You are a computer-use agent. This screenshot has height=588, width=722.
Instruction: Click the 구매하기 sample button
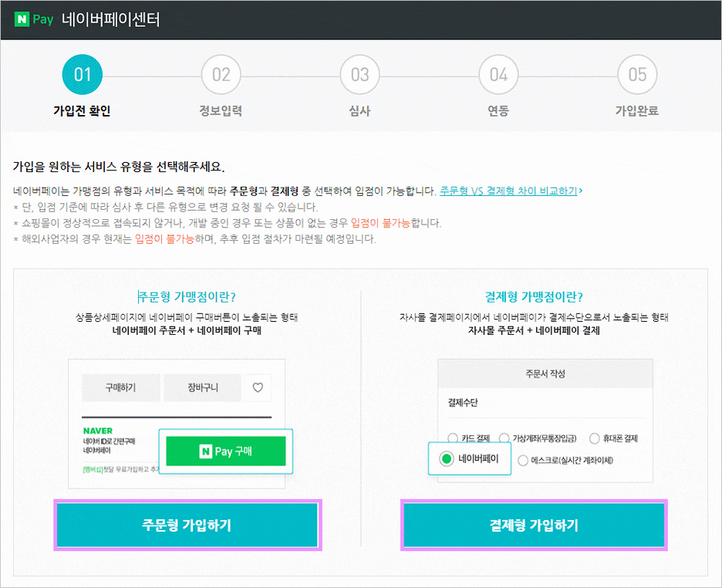point(121,387)
